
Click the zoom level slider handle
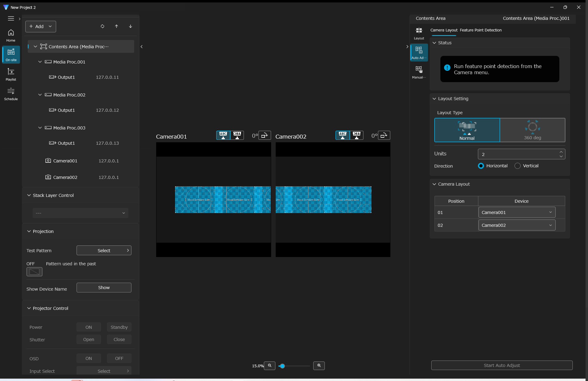pos(282,366)
